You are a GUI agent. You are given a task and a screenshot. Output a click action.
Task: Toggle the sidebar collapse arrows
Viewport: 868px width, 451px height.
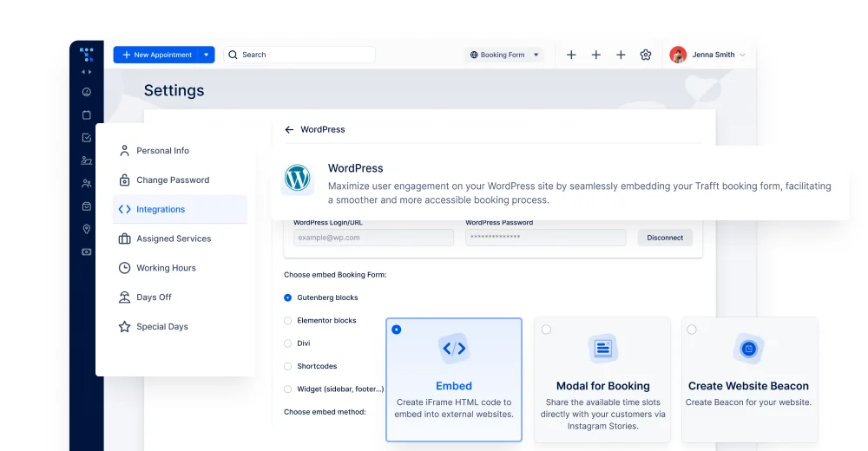click(x=86, y=72)
